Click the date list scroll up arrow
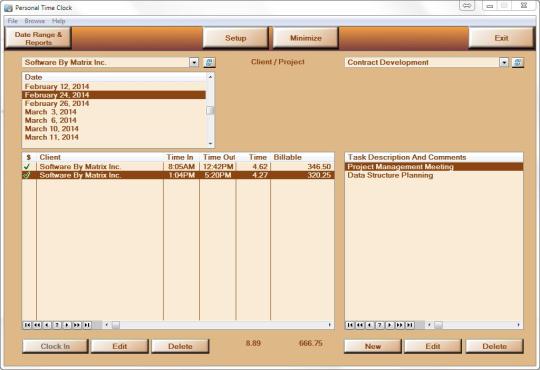This screenshot has height=370, width=540. (210, 77)
